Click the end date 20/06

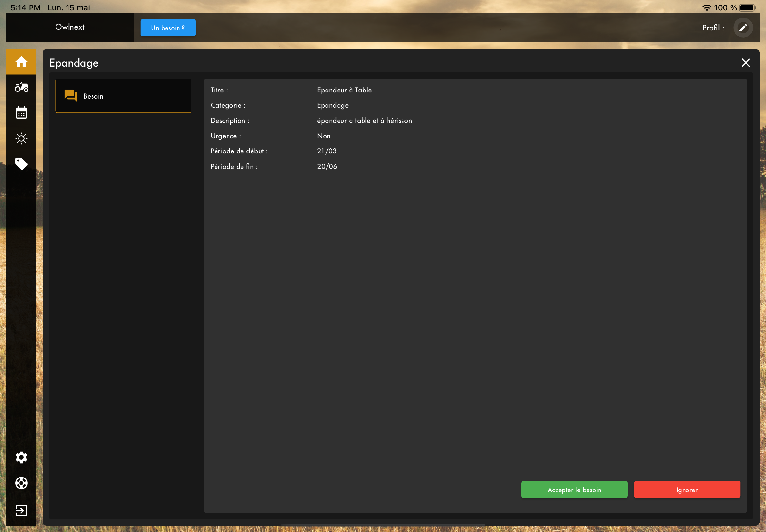pos(327,166)
